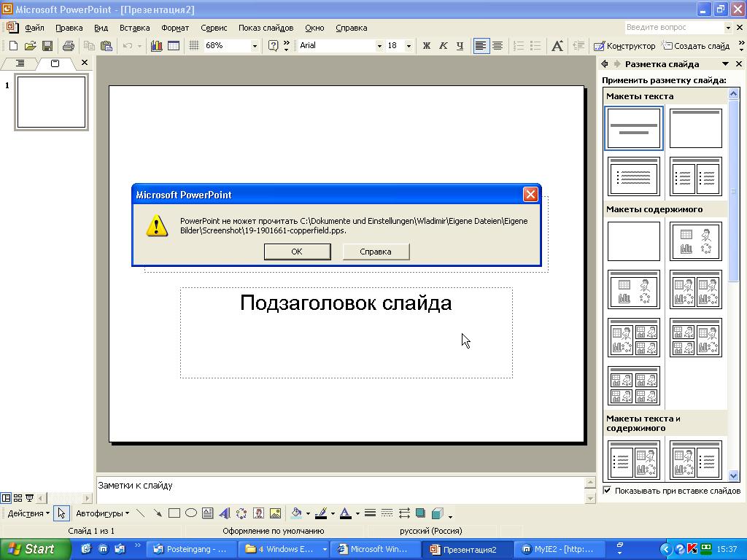Open Microsoft PowerPoint help question-mark icon
The height and width of the screenshot is (560, 747).
(273, 46)
